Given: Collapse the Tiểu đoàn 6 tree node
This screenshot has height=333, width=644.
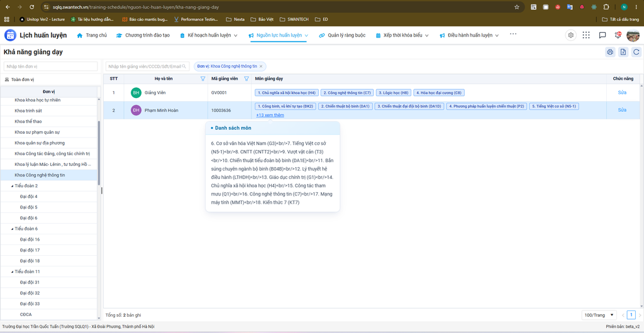Looking at the screenshot, I should 12,229.
